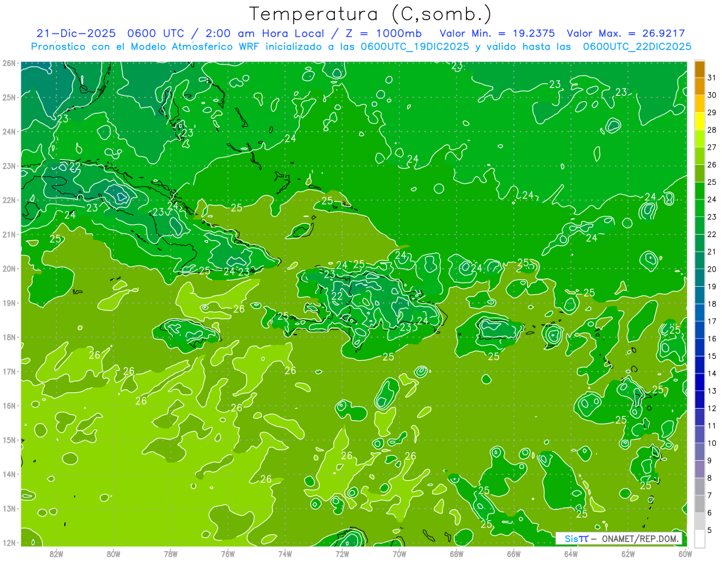
Task: Click the dark orange swatch above scale label 31
Action: tap(699, 70)
